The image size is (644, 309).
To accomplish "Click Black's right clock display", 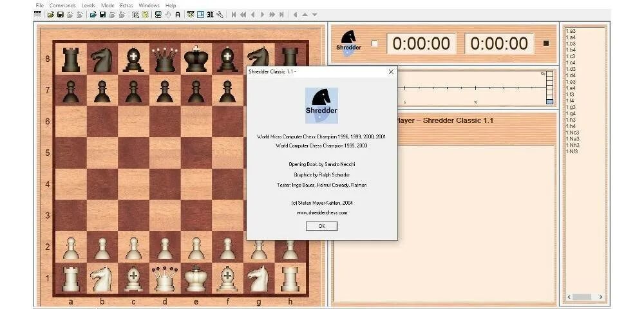I will tap(499, 44).
